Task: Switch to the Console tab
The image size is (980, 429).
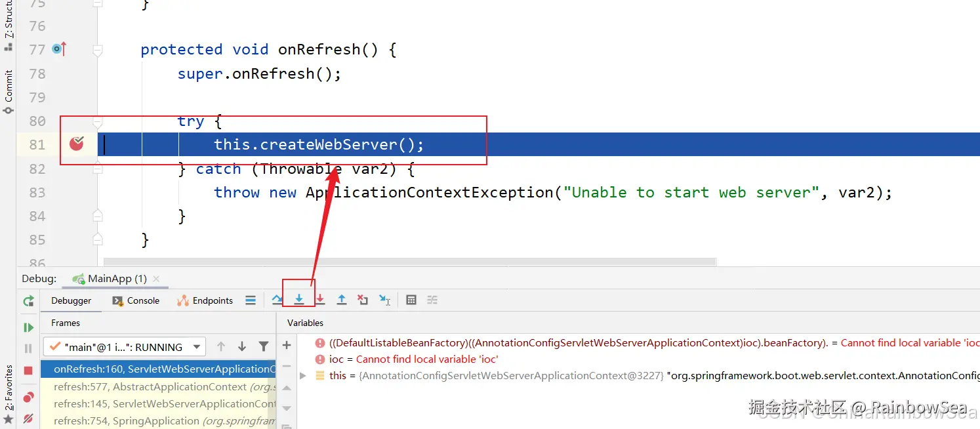Action: click(136, 300)
